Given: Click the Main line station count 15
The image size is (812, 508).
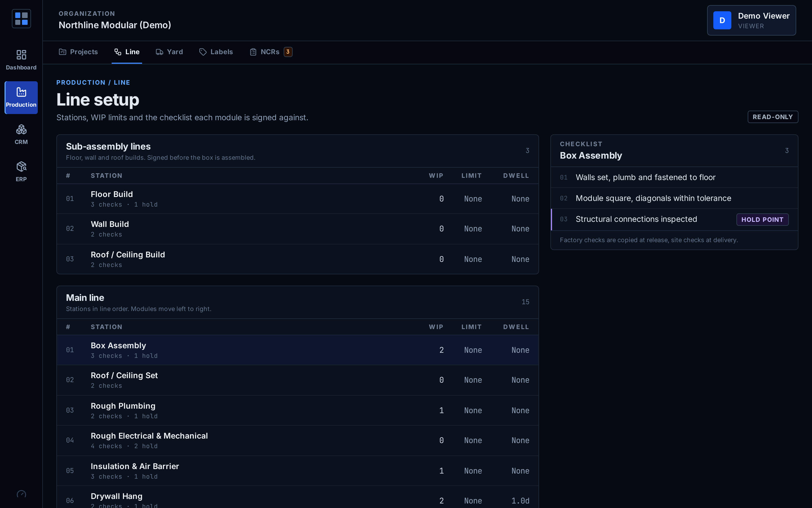Looking at the screenshot, I should (525, 302).
